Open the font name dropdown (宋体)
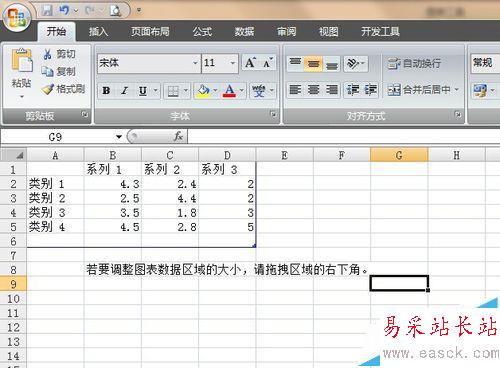 point(195,63)
